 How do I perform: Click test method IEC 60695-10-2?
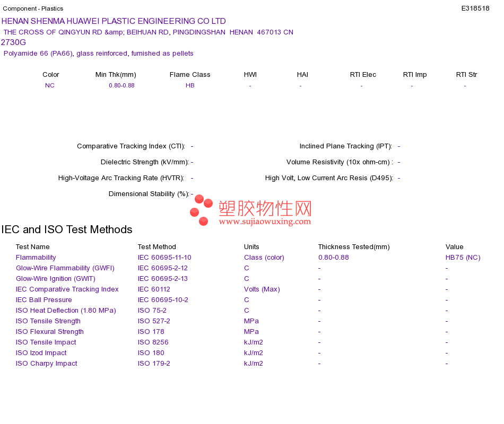[x=163, y=299]
